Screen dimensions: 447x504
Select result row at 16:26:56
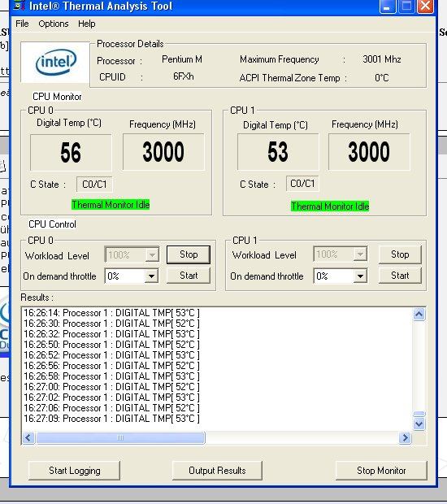pos(111,366)
